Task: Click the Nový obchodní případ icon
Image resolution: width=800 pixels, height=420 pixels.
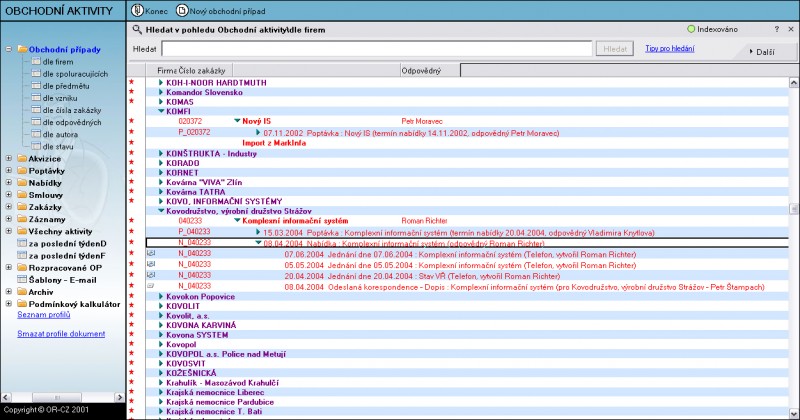Action: click(x=182, y=10)
